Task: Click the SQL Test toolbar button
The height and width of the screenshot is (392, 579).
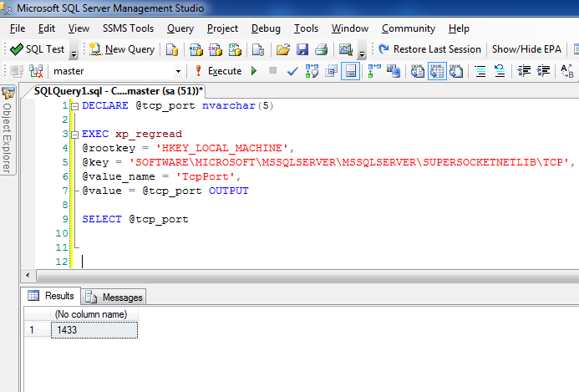Action: (38, 49)
